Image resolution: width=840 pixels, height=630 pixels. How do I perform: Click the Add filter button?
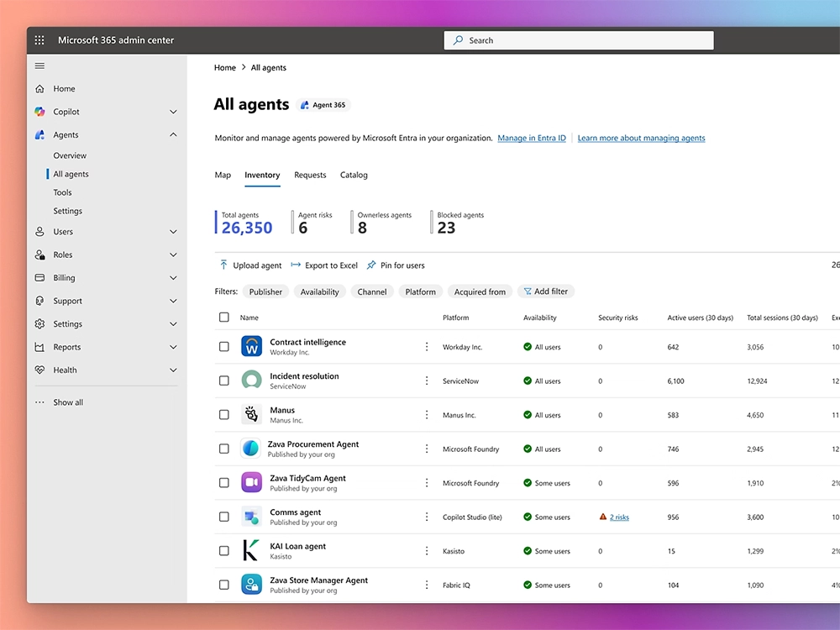pos(545,291)
